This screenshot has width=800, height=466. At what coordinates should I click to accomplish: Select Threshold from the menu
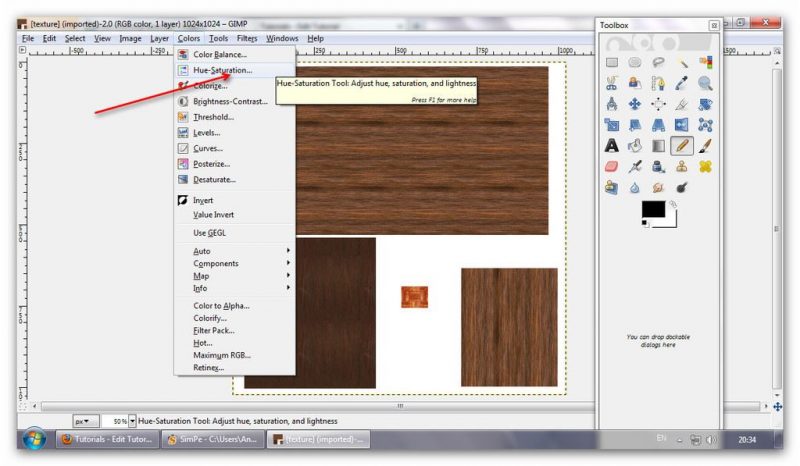(235, 117)
